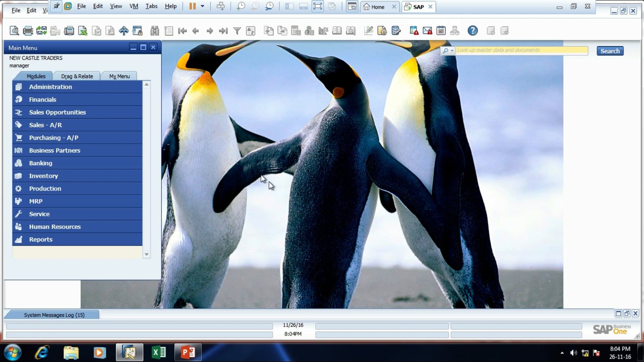Expand the Sales - A/R module
Screen dimensions: 644x362
(77, 125)
